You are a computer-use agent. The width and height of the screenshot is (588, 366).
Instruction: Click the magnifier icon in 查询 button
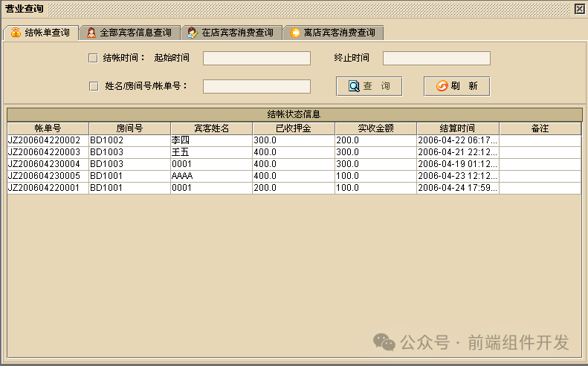[x=354, y=86]
